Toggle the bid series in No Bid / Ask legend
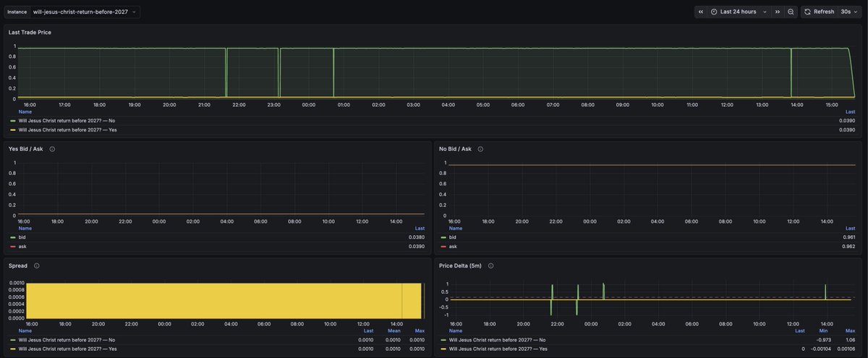This screenshot has width=868, height=358. pos(452,237)
